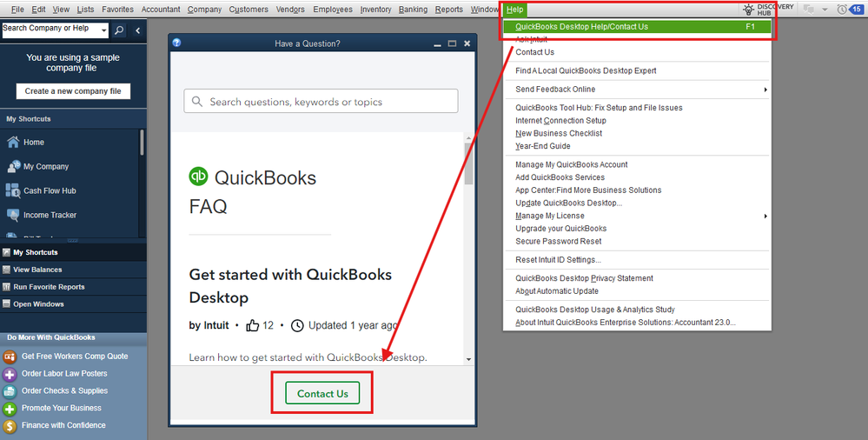Click the Discovery Hub lightbulb icon
Screen dimensions: 868x440
[x=748, y=10]
